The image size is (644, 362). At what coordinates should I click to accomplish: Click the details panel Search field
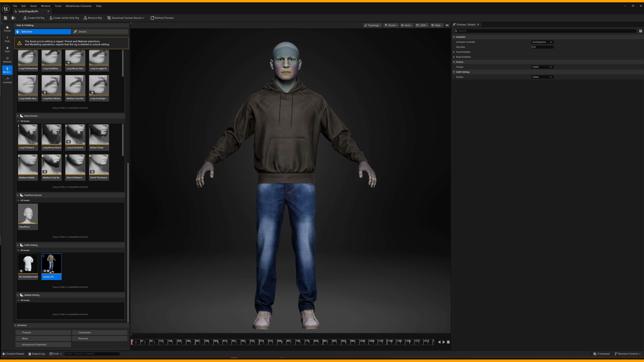pyautogui.click(x=545, y=31)
